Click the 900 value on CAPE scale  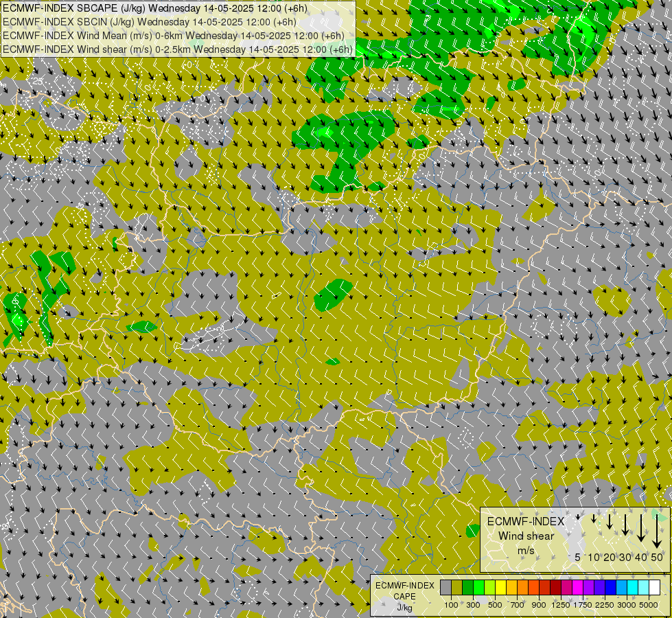coord(539,605)
